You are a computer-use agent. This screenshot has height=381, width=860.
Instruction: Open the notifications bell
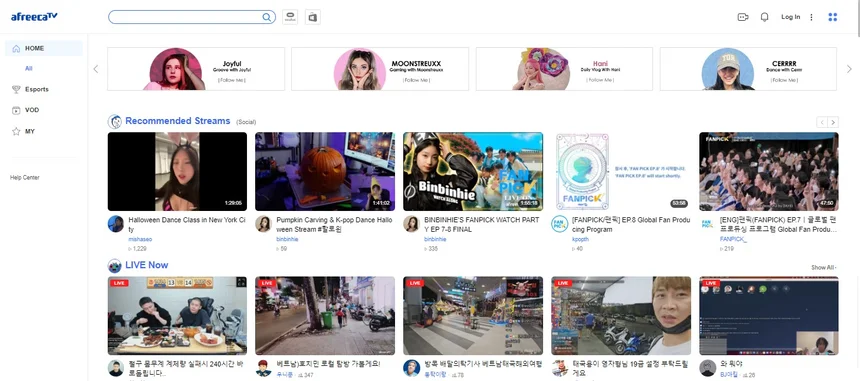[765, 17]
